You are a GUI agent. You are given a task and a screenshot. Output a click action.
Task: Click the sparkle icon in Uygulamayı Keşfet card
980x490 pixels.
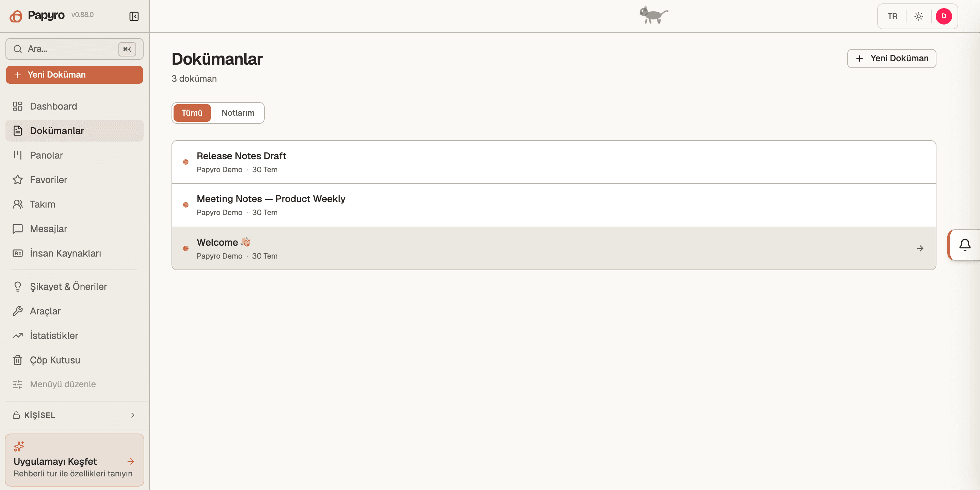coord(19,447)
